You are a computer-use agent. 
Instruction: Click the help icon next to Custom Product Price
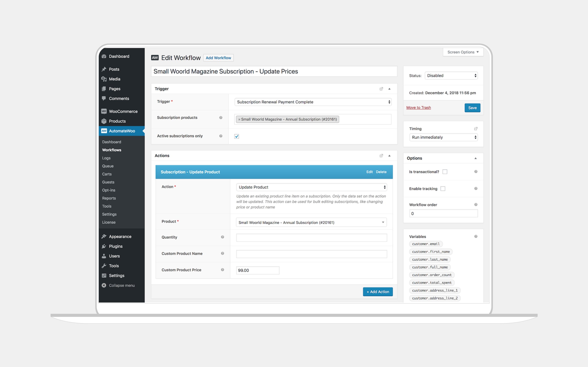pyautogui.click(x=222, y=270)
